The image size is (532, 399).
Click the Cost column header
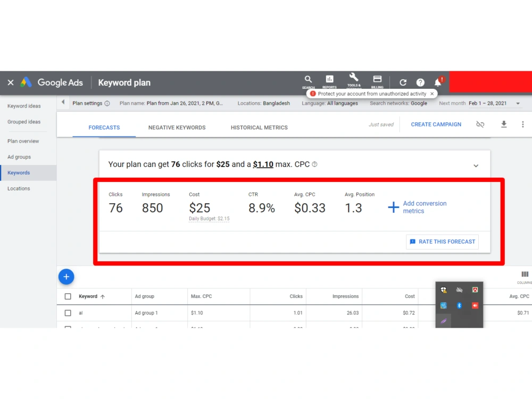[x=410, y=296]
